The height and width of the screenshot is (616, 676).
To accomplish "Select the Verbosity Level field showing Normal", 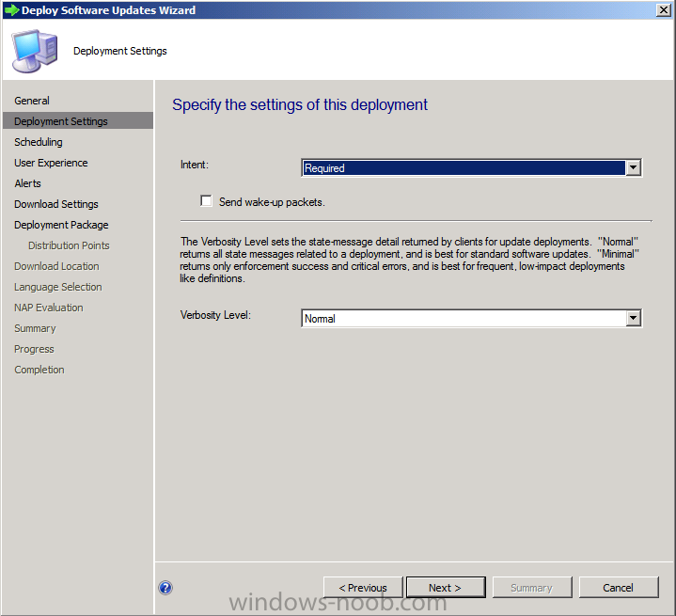I will 472,319.
